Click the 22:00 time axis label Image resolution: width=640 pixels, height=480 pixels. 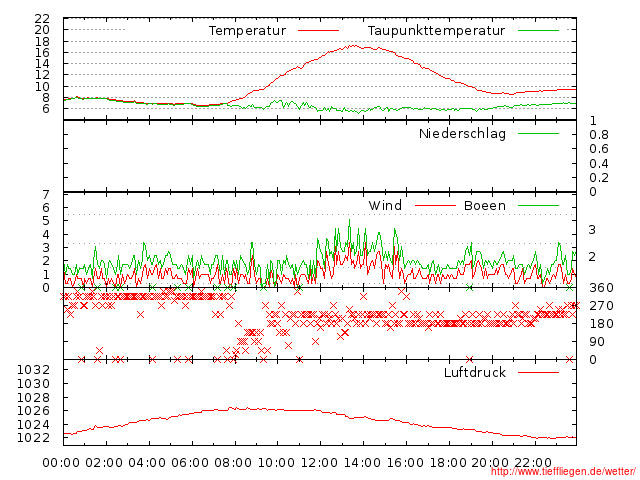coord(533,463)
